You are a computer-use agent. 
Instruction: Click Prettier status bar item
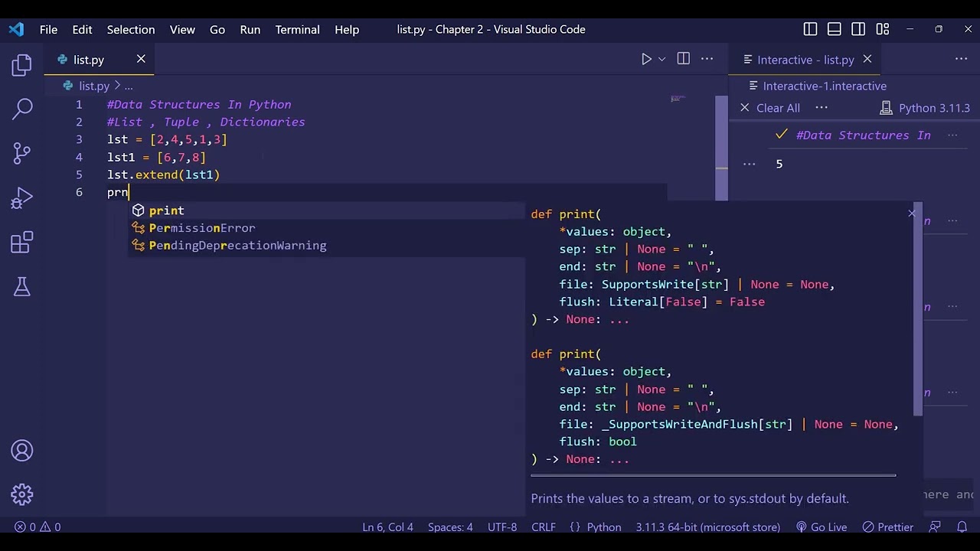pyautogui.click(x=887, y=527)
